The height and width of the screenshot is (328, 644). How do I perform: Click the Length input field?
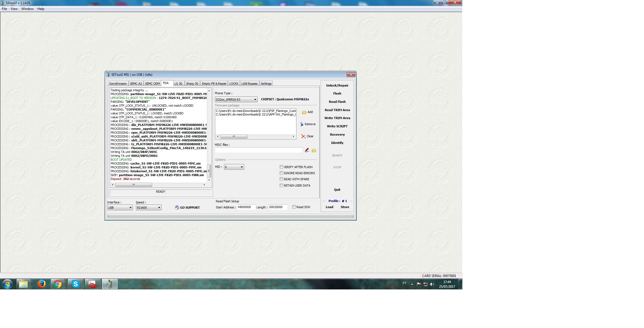pyautogui.click(x=278, y=207)
